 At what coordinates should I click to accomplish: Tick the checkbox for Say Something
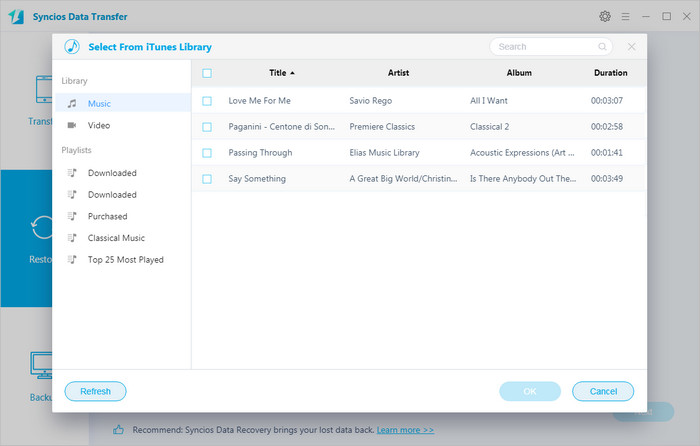coord(207,179)
